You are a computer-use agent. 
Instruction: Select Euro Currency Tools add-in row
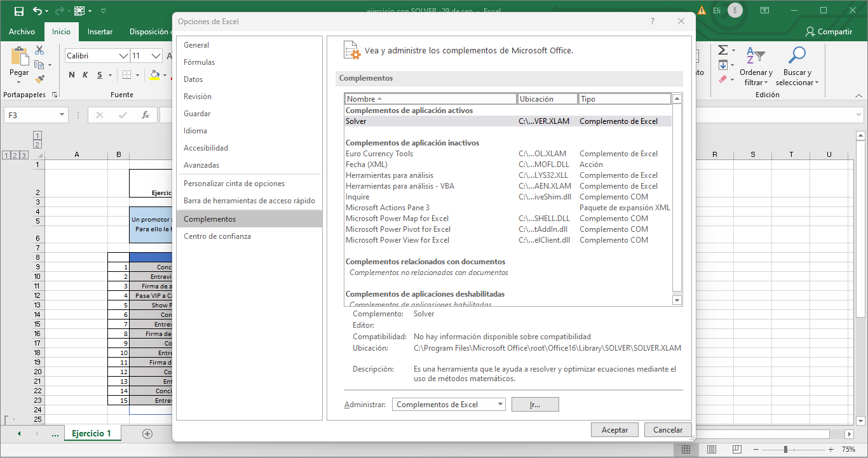tap(508, 154)
